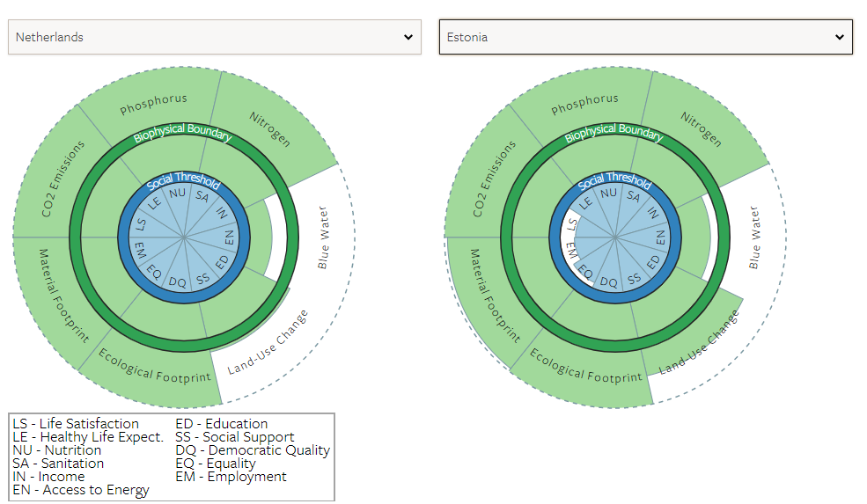Select Ecological Footprint segment in Estonia chart
The height and width of the screenshot is (504, 867).
pos(585,366)
